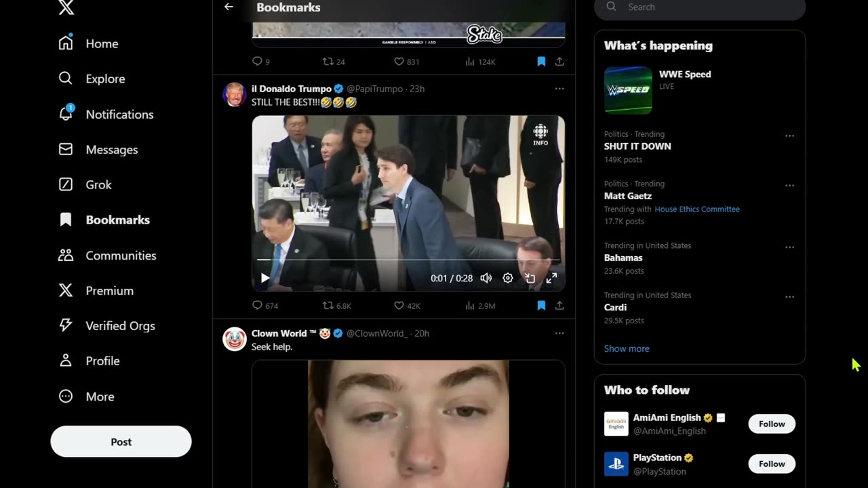
Task: Mute the video volume icon
Action: (x=486, y=278)
